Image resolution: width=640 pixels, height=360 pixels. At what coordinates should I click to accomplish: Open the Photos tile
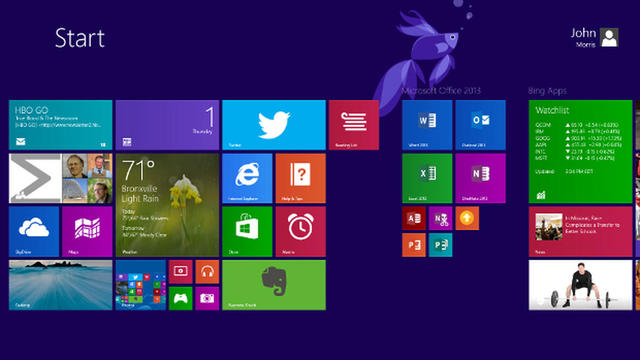pos(141,285)
